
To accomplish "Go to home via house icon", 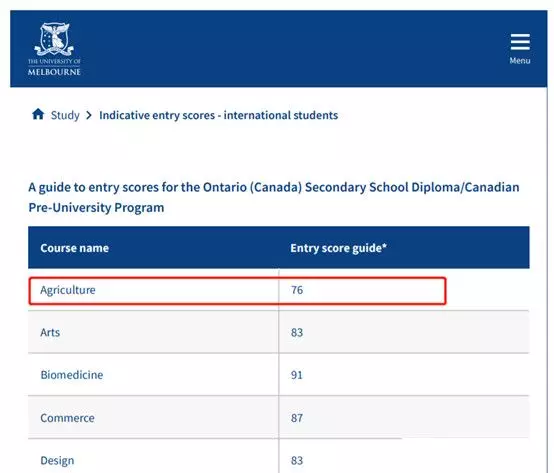I will coord(38,114).
